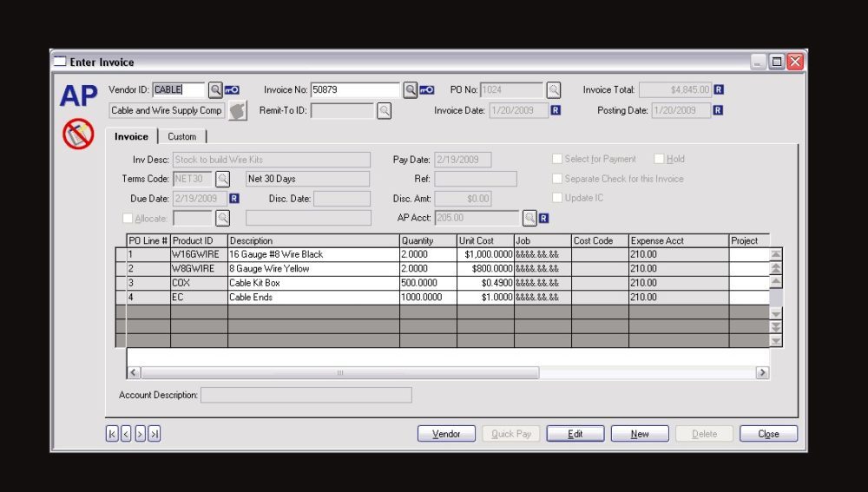
Task: Toggle the Hold checkbox
Action: click(x=659, y=160)
